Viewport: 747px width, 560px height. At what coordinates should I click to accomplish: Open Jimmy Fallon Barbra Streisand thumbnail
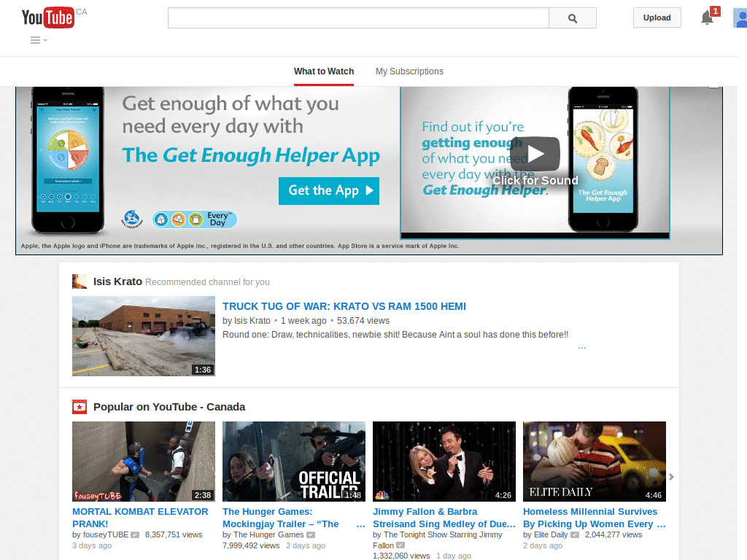tap(444, 462)
